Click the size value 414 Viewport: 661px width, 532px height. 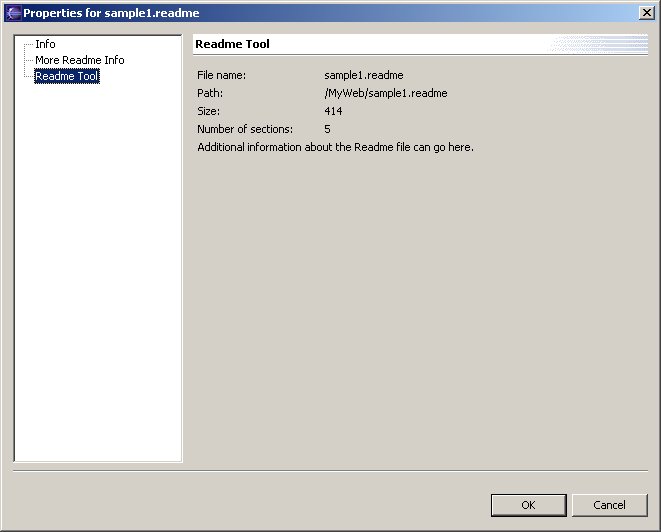pos(333,112)
